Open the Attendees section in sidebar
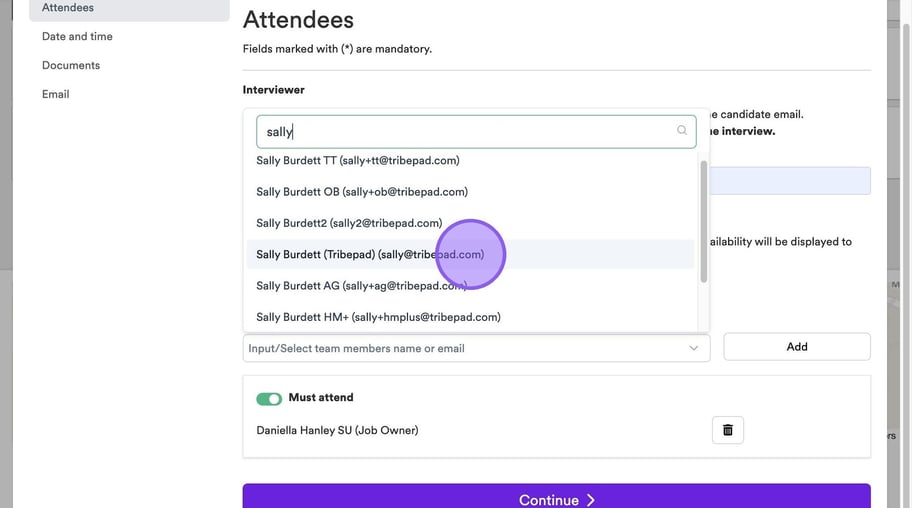This screenshot has height=508, width=912. pyautogui.click(x=68, y=8)
